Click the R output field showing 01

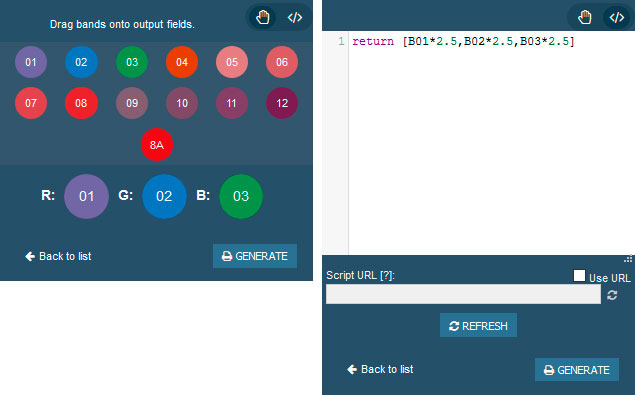[x=86, y=196]
